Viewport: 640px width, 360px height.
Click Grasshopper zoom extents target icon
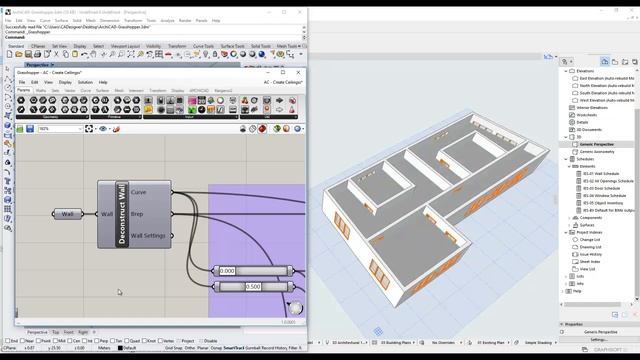[89, 129]
